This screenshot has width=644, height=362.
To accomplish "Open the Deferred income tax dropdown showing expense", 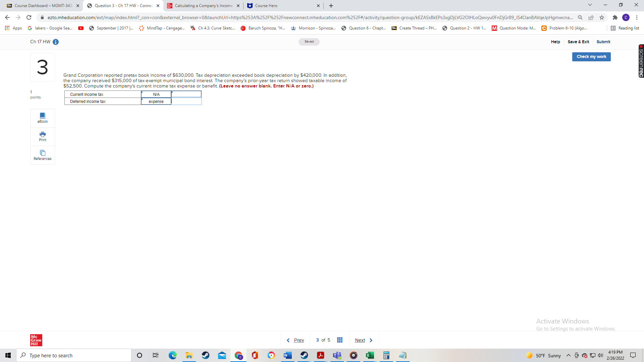I will coord(156,101).
